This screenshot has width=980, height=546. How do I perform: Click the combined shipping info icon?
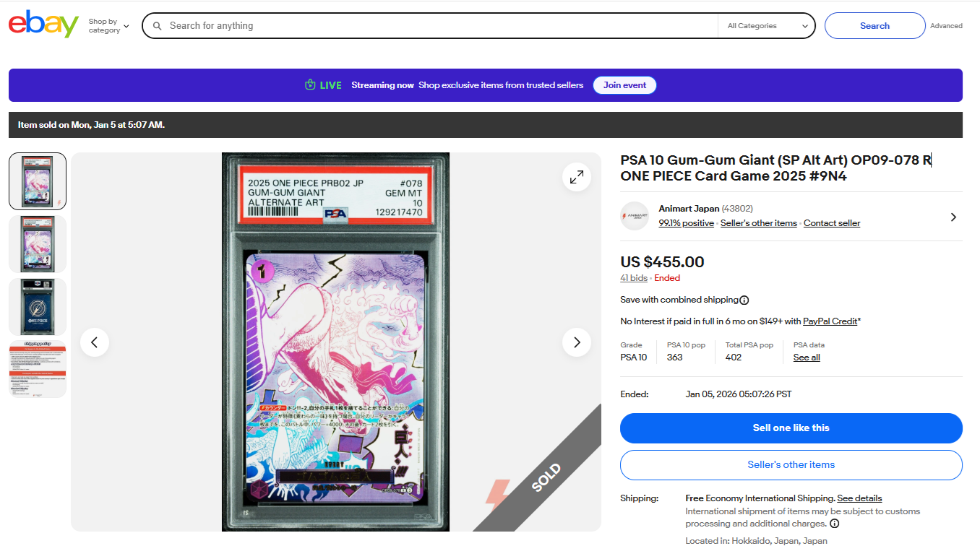pos(744,300)
